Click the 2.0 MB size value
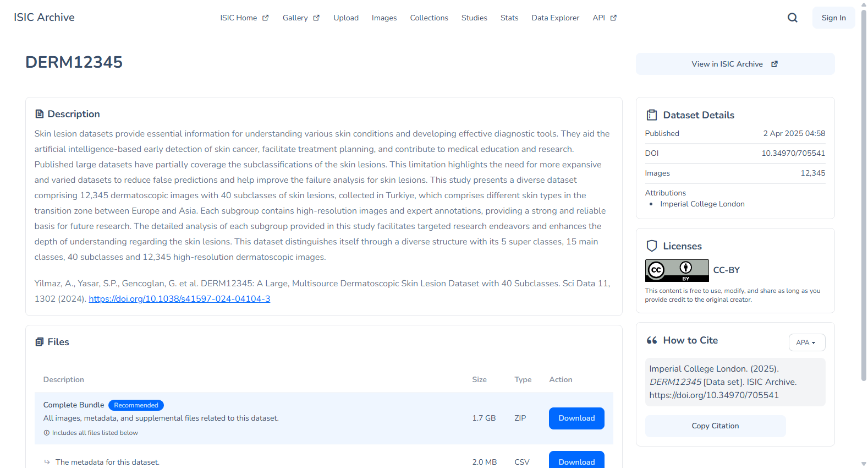Image resolution: width=868 pixels, height=468 pixels. coord(485,462)
